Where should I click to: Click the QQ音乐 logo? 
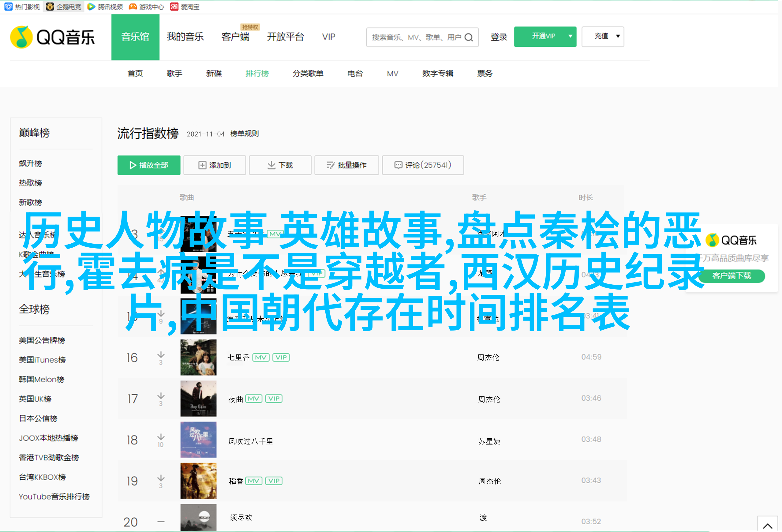[x=53, y=37]
